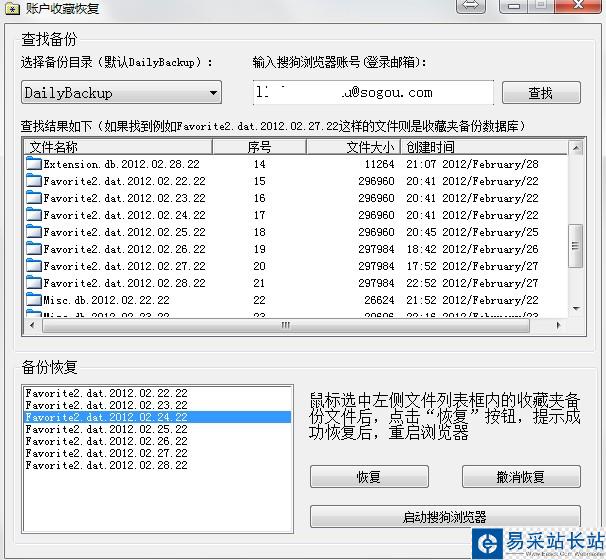606x560 pixels.
Task: Sort by the 序号 column header
Action: (x=259, y=147)
